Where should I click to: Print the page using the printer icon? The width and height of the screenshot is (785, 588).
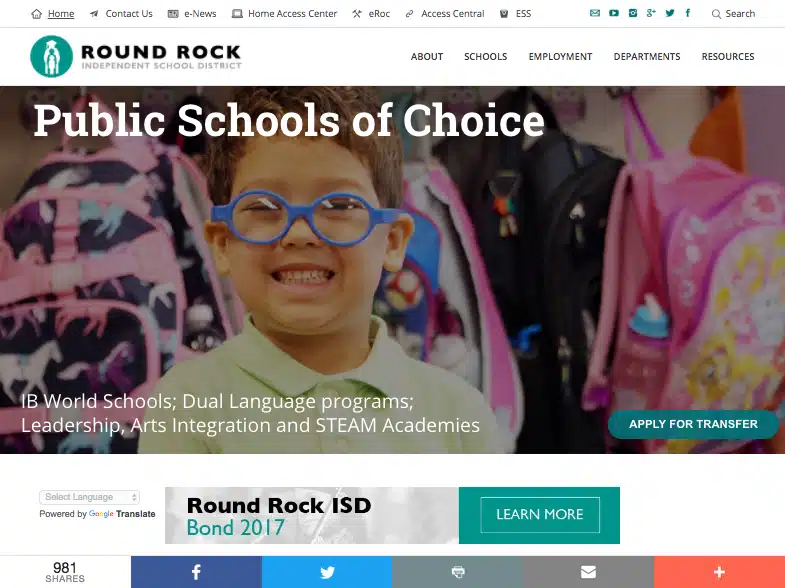(x=458, y=571)
